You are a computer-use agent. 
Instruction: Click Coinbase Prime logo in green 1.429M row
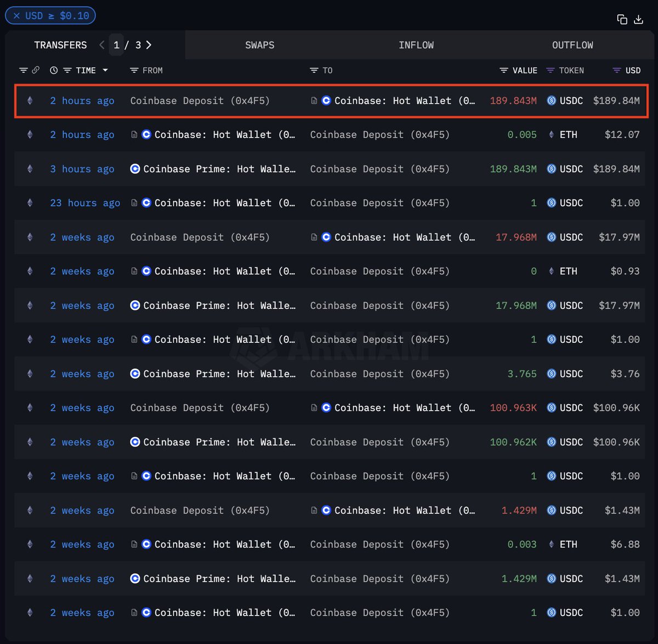tap(135, 579)
